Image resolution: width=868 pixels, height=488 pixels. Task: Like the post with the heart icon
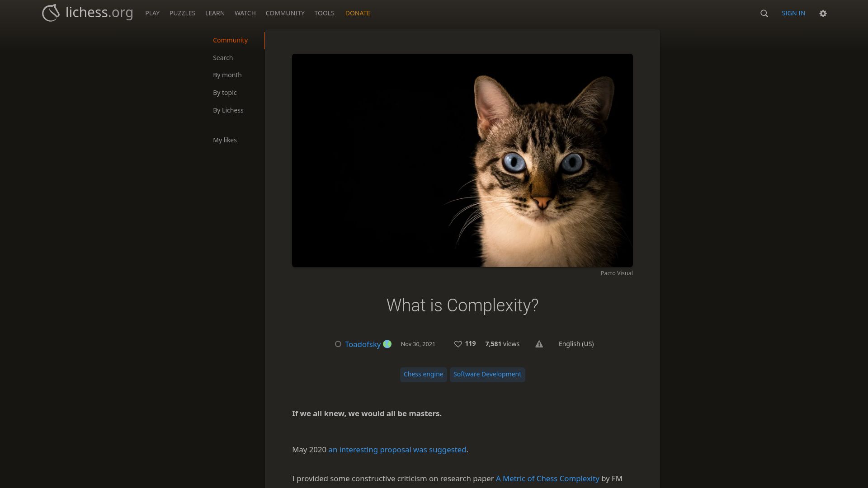[458, 344]
